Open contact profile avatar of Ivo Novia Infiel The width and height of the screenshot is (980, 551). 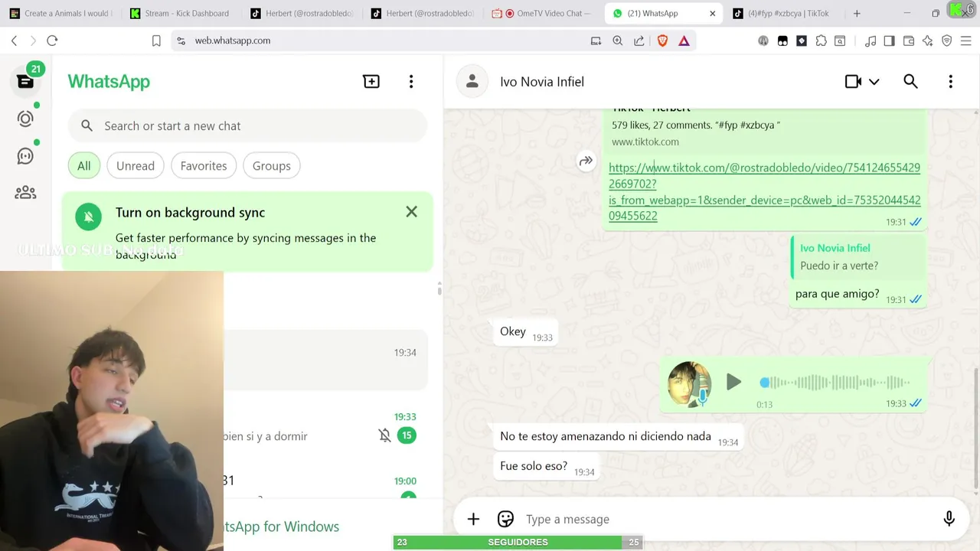coord(472,81)
